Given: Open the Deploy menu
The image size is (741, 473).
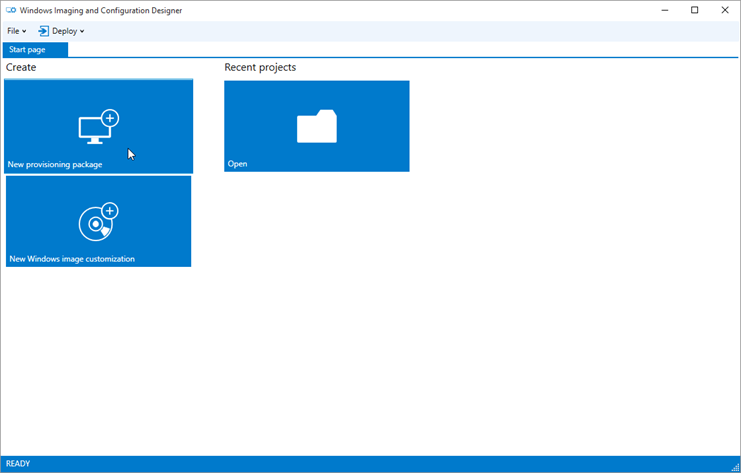Looking at the screenshot, I should coord(64,31).
